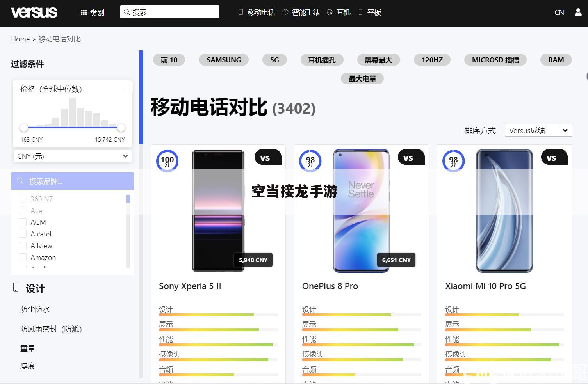Click the Versus logo
588x384 pixels.
pos(34,12)
